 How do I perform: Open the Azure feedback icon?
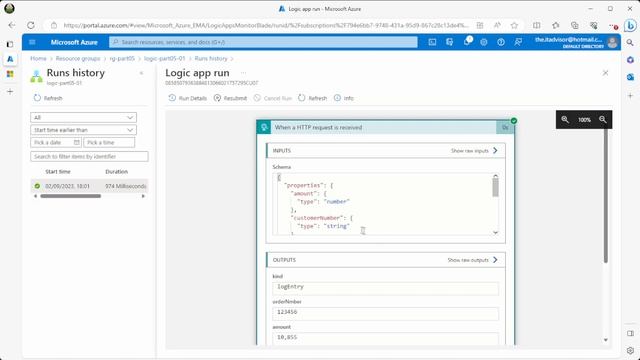pos(518,42)
